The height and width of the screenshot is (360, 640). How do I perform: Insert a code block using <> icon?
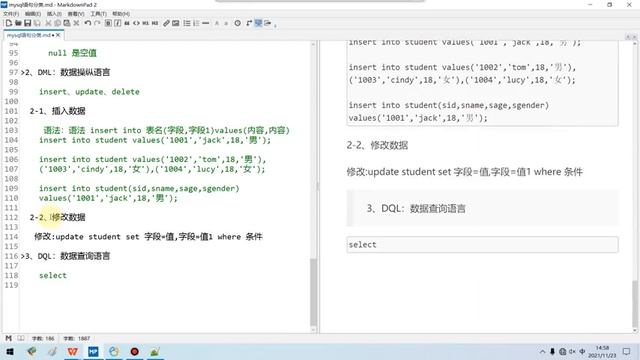click(x=136, y=23)
